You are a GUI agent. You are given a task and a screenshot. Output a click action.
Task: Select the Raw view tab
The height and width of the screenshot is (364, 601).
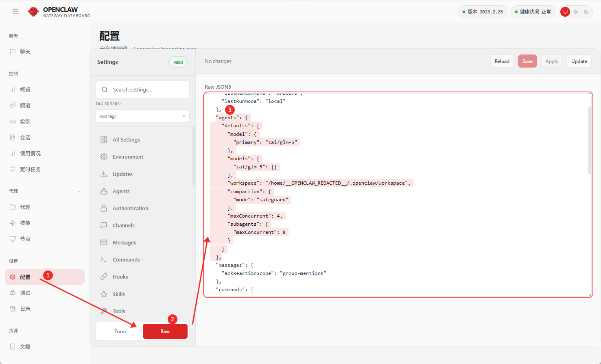[x=165, y=331]
